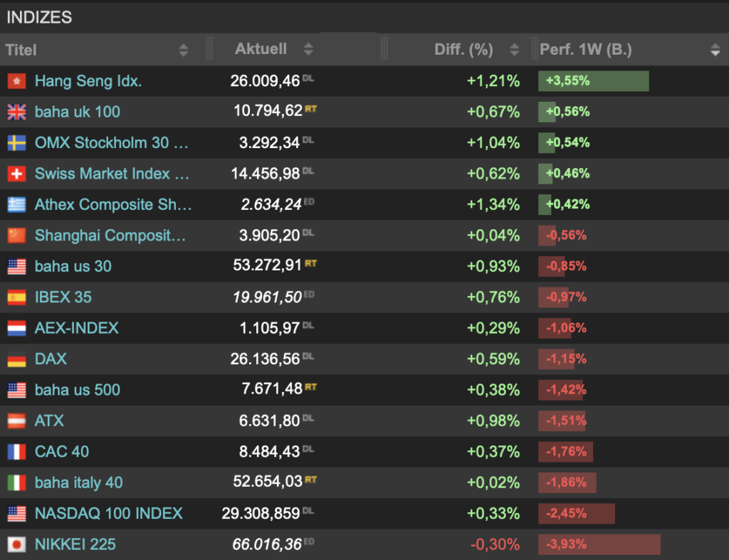
Task: Open the NIKKEI 225 link
Action: coord(75,544)
